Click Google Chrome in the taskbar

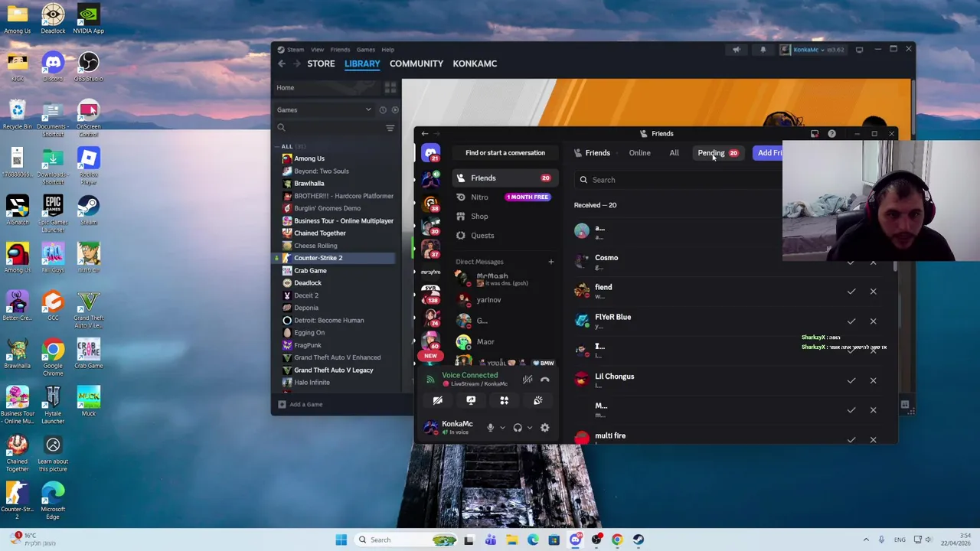pyautogui.click(x=617, y=540)
